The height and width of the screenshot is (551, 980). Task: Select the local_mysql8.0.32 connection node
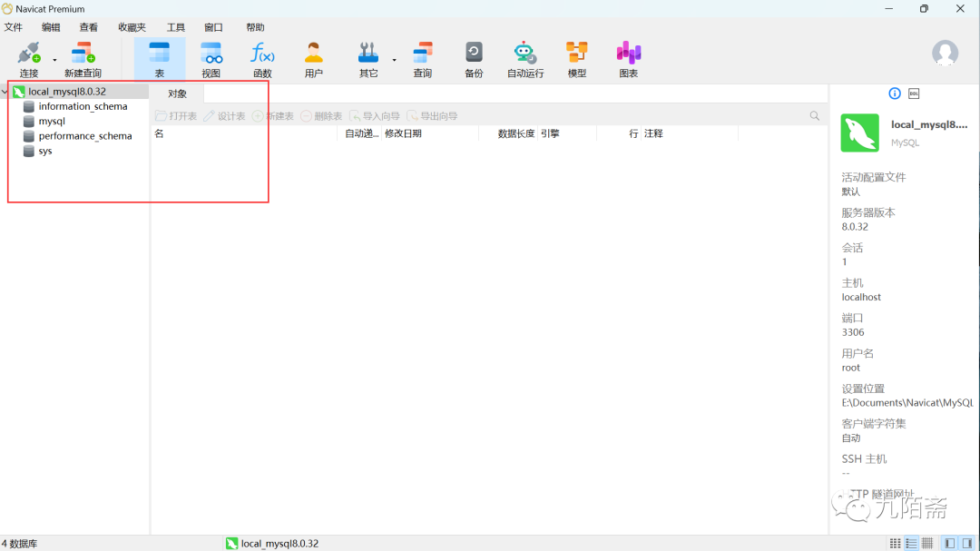coord(67,92)
